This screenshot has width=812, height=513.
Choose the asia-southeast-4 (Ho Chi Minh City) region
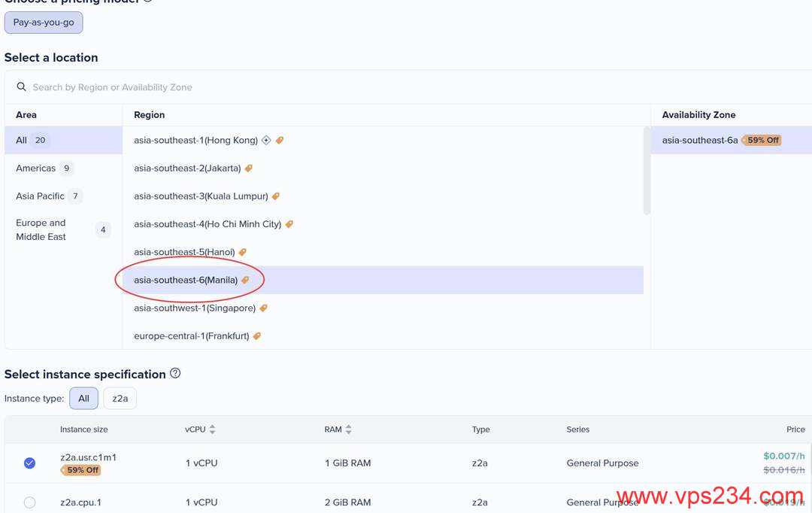[x=208, y=224]
